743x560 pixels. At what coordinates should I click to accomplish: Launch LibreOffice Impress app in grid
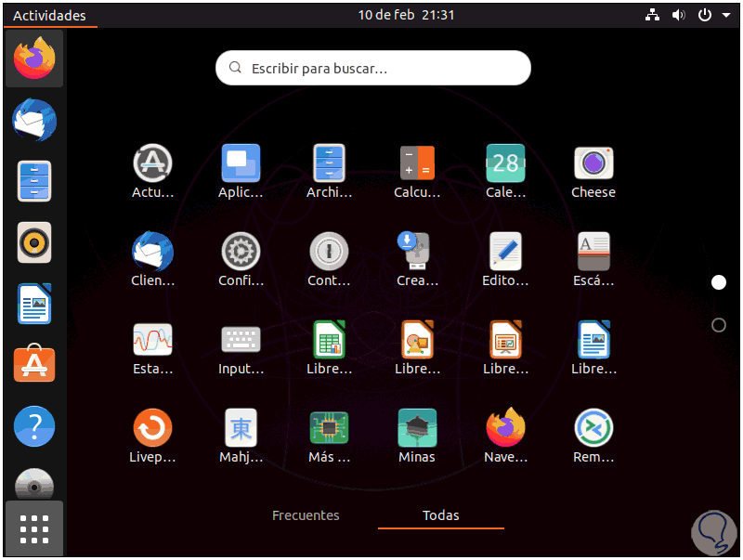point(505,348)
